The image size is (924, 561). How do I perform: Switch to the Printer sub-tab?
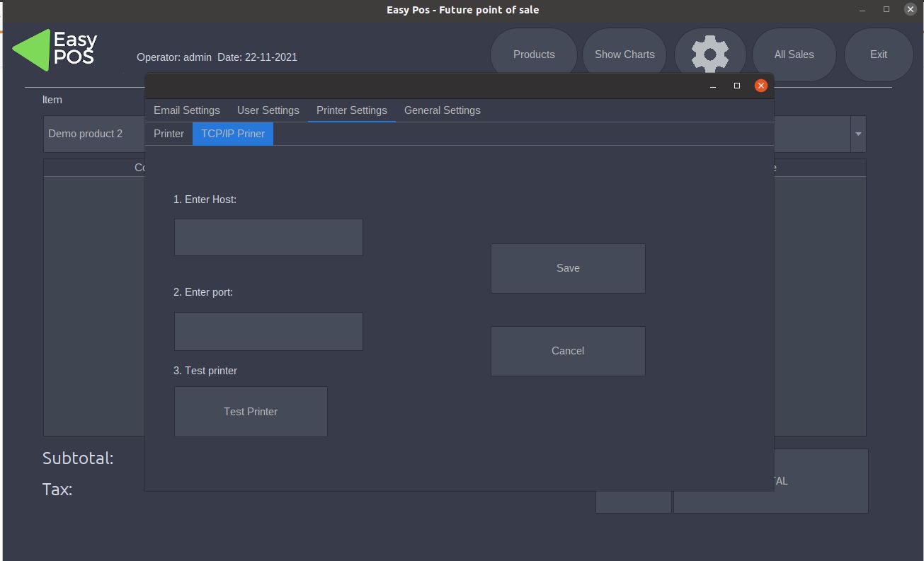point(169,134)
